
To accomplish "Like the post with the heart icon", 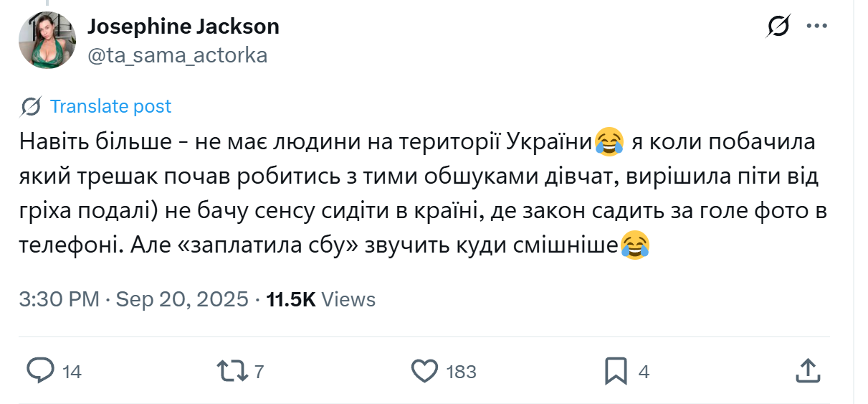I will click(x=424, y=370).
